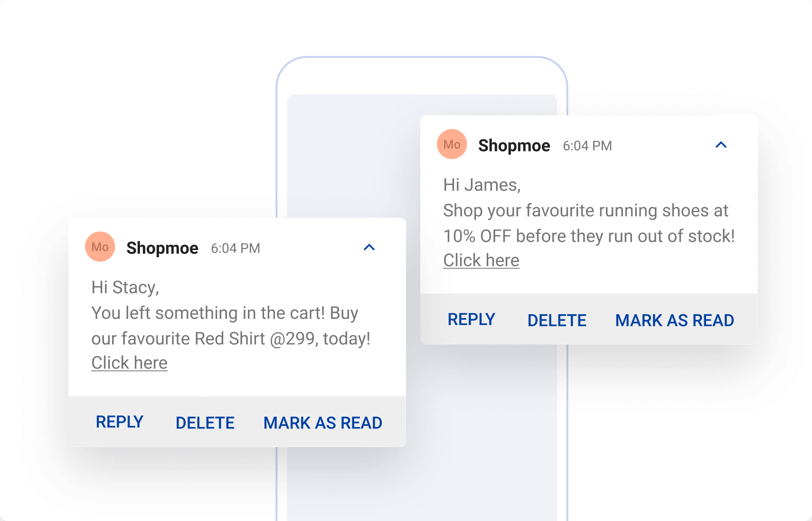Click the Shopmoe title in Stacy's notification

click(x=162, y=248)
